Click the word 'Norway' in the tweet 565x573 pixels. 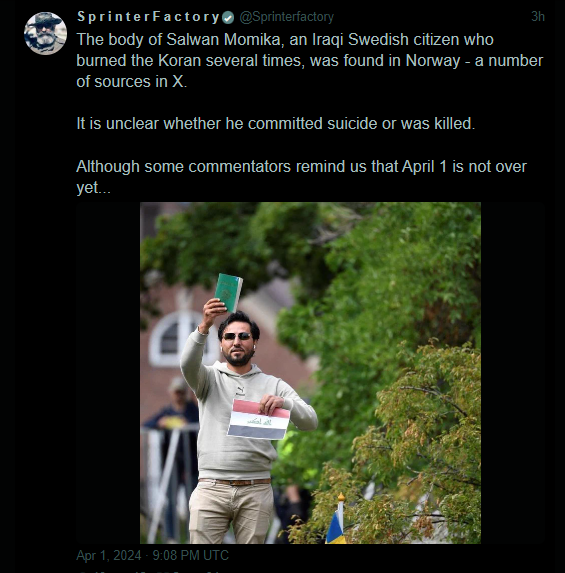(433, 61)
